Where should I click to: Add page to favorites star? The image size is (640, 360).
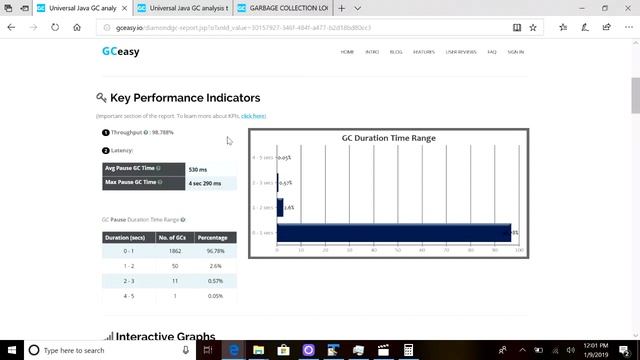click(533, 27)
